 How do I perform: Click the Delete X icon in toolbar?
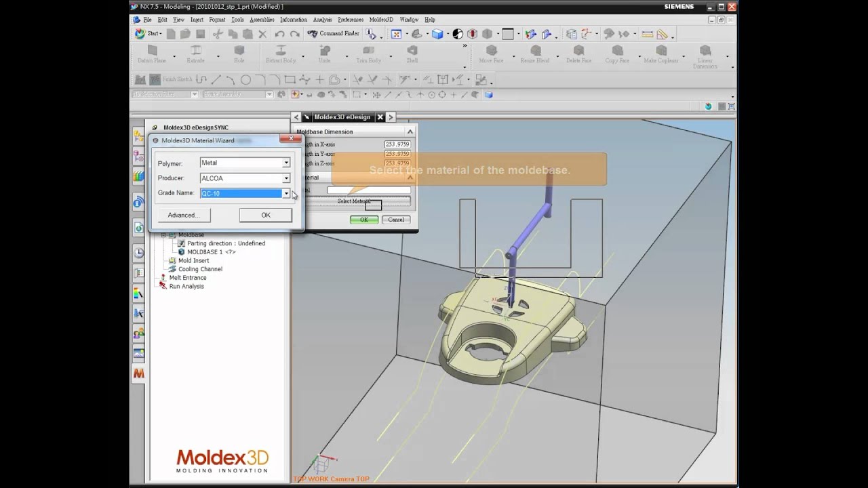pyautogui.click(x=264, y=34)
